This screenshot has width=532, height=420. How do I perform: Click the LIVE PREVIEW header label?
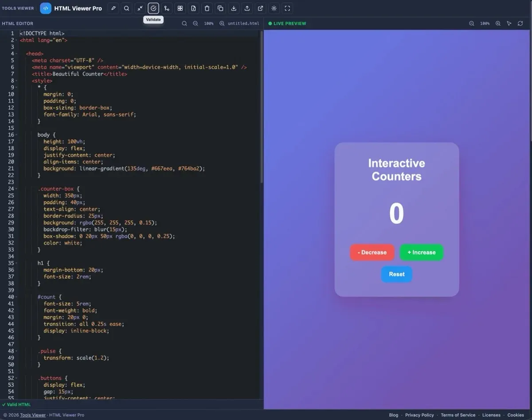290,23
